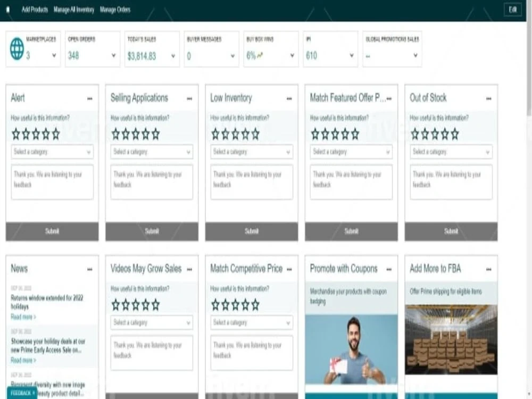Read more about Prime Early Access Sale
This screenshot has width=532, height=399.
tap(23, 360)
